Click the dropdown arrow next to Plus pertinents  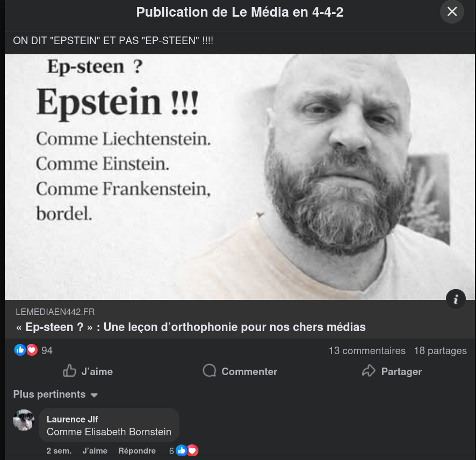94,395
